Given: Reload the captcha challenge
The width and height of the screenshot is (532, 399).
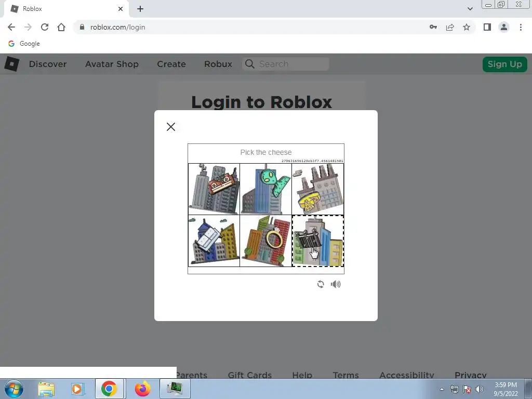Looking at the screenshot, I should tap(321, 284).
